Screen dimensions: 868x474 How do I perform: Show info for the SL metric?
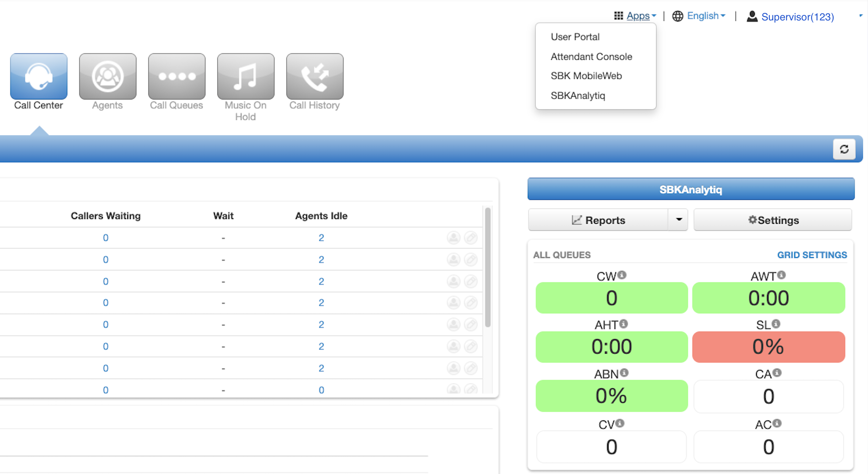776,324
